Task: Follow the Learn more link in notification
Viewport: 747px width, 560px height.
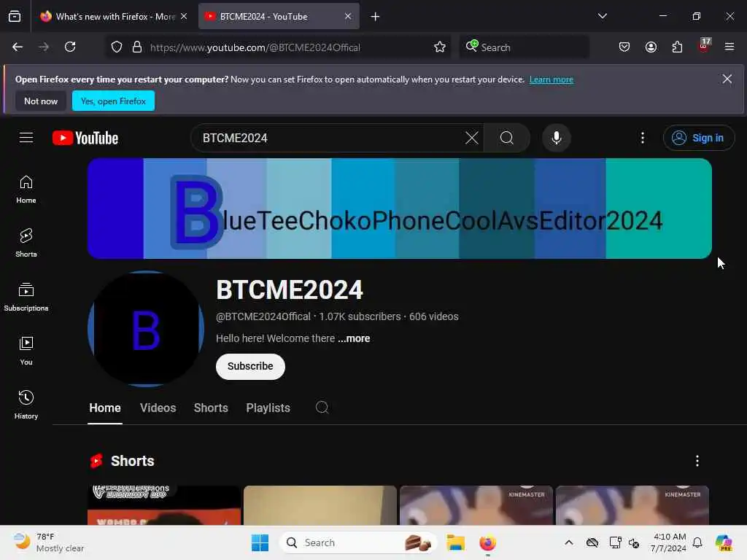Action: pos(551,79)
